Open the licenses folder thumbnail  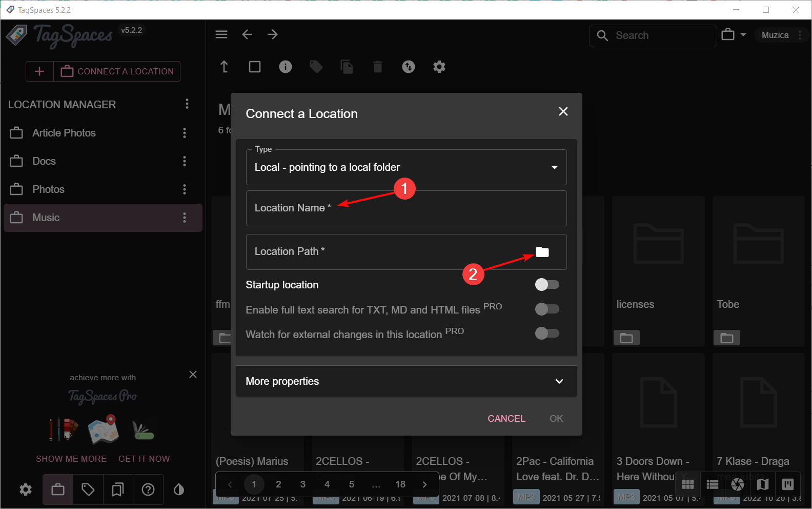click(658, 271)
